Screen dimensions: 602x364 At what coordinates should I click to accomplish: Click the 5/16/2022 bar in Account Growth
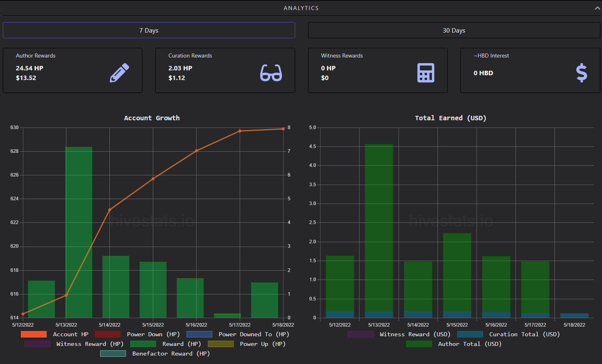pos(190,298)
